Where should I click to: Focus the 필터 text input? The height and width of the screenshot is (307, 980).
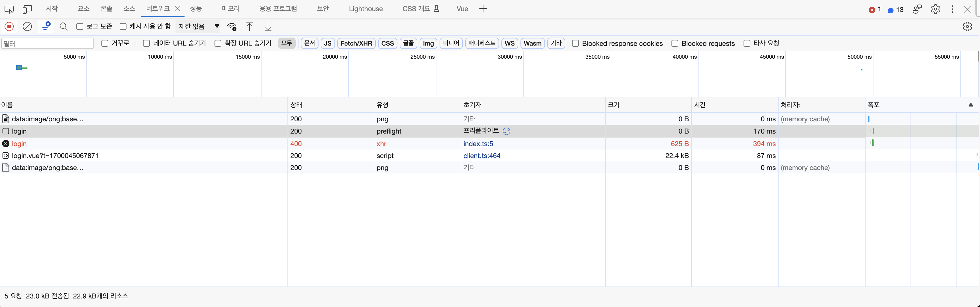point(48,43)
